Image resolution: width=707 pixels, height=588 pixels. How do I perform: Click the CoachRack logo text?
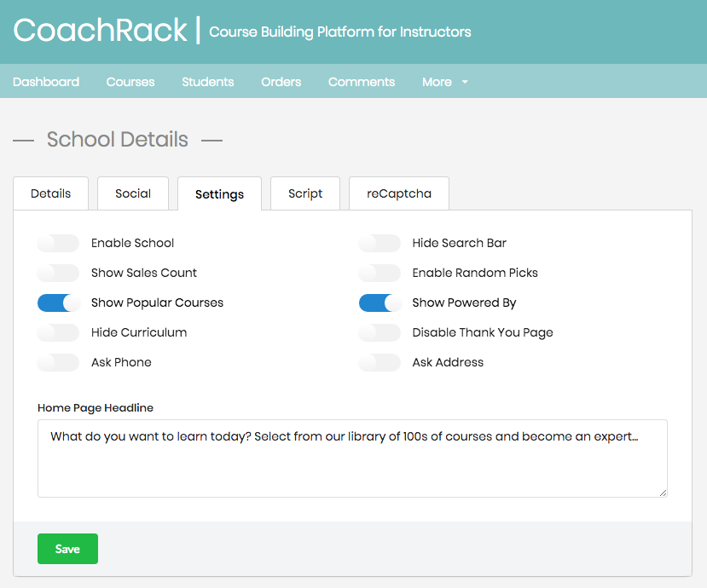(x=100, y=31)
